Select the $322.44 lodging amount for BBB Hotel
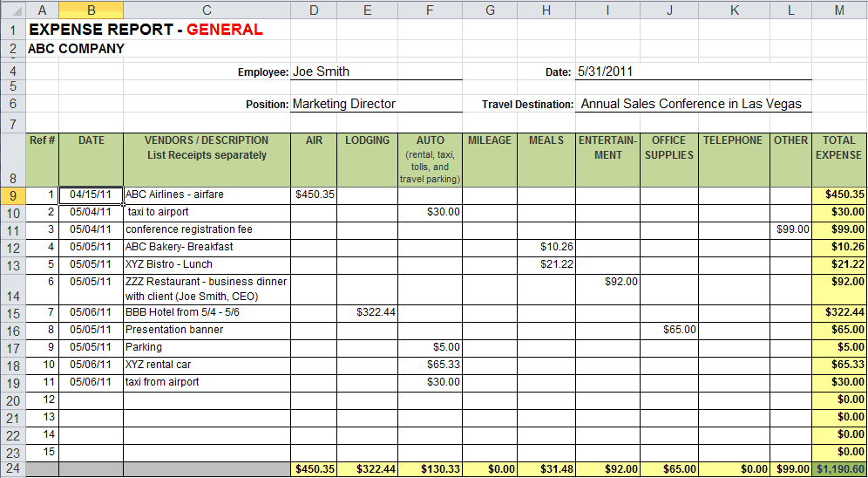 (367, 312)
